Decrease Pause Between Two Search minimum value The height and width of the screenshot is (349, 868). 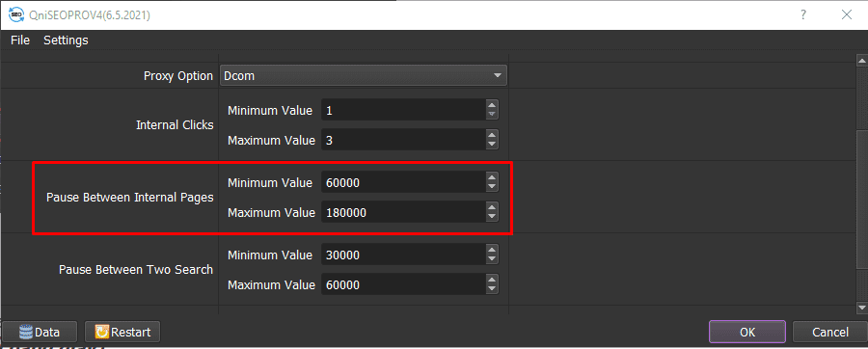tap(492, 260)
